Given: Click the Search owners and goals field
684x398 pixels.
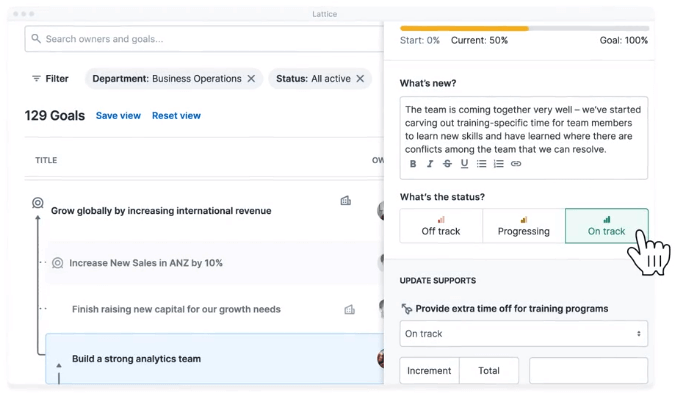Looking at the screenshot, I should 204,39.
